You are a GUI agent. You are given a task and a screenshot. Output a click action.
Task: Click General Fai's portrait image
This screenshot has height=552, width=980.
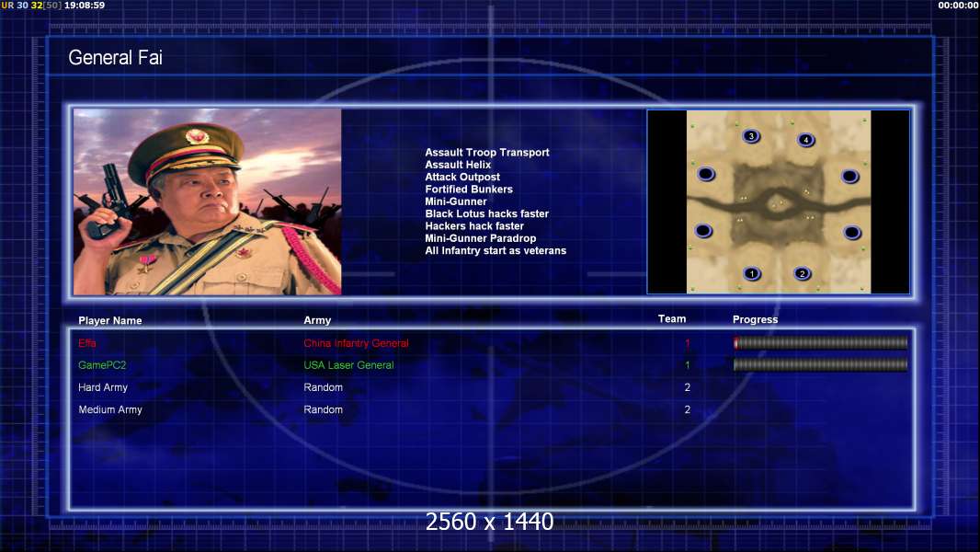point(208,201)
